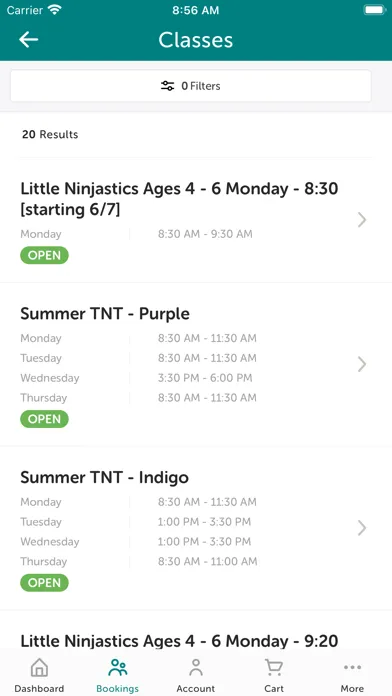The width and height of the screenshot is (392, 696).
Task: Expand Little Ninjastics 8:30 class chevron
Action: point(362,219)
